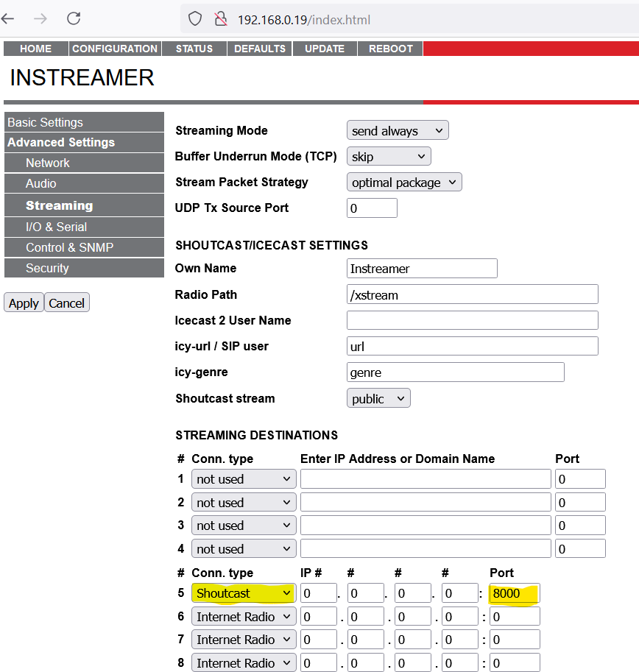The height and width of the screenshot is (672, 639).
Task: Click the tracking protection shield icon
Action: (x=194, y=18)
